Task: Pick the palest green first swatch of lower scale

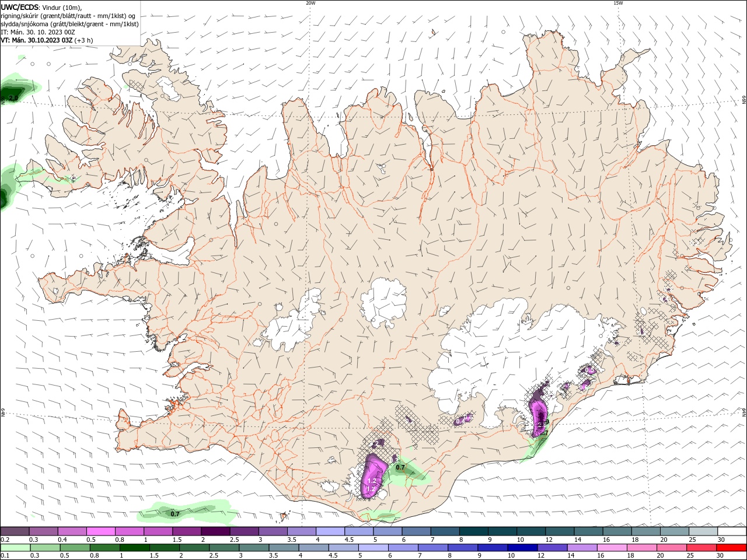Action: point(15,548)
